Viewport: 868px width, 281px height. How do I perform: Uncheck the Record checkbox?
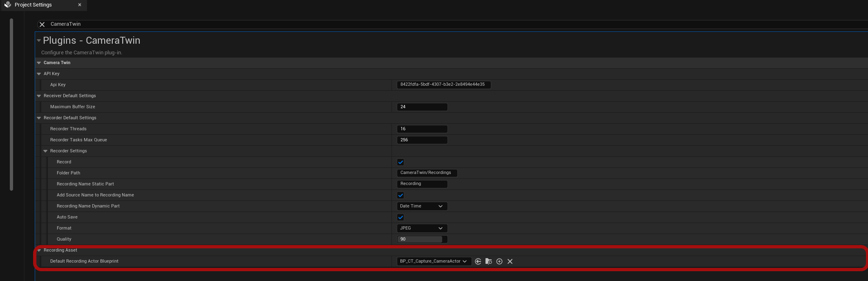[400, 162]
